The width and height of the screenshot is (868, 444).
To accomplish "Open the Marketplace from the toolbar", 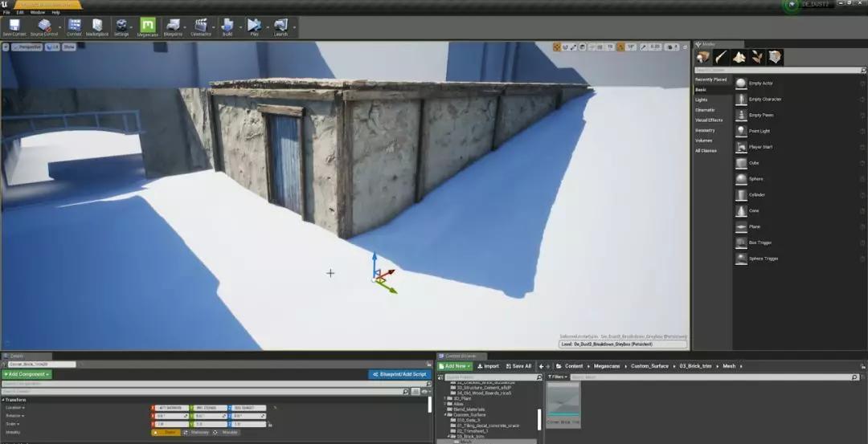I will tap(97, 27).
